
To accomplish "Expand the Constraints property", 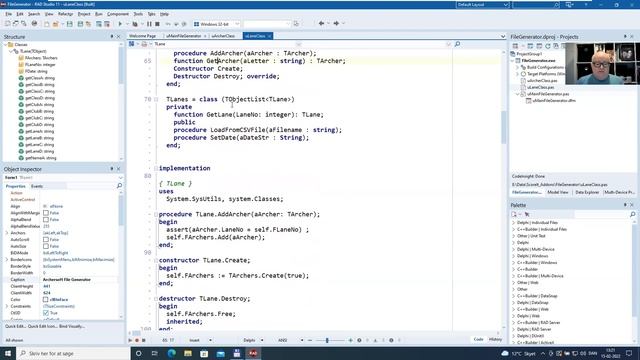I will point(7,306).
